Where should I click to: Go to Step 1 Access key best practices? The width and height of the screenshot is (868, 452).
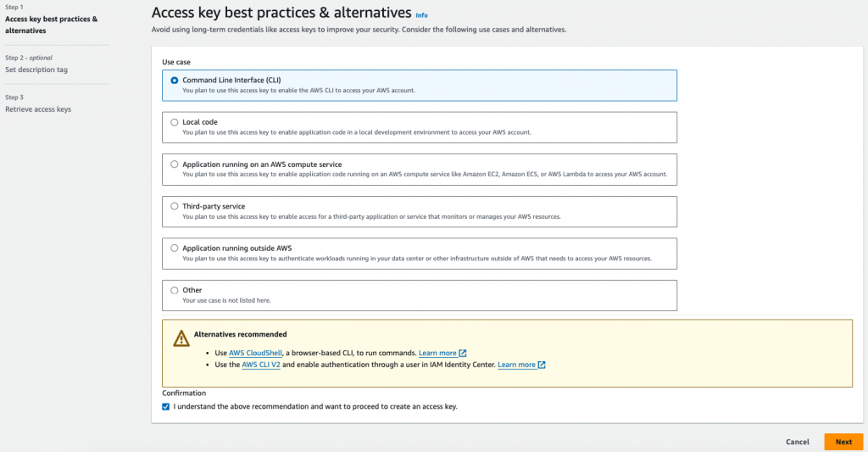coord(51,25)
